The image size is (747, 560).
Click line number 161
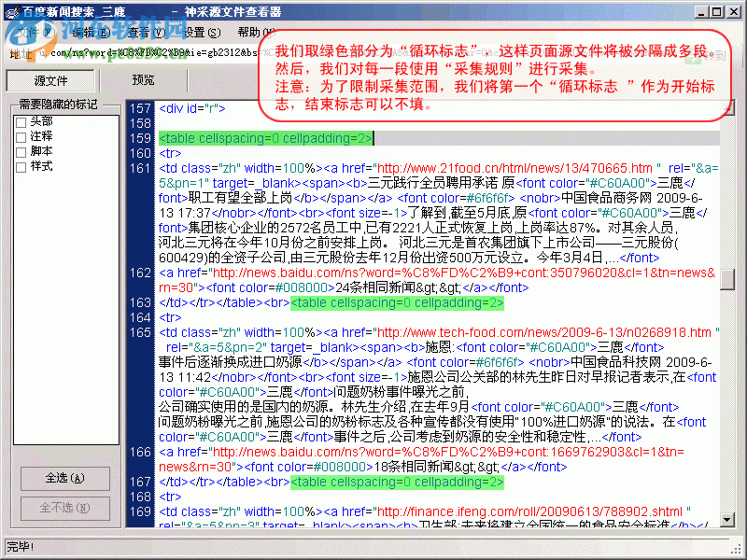140,168
